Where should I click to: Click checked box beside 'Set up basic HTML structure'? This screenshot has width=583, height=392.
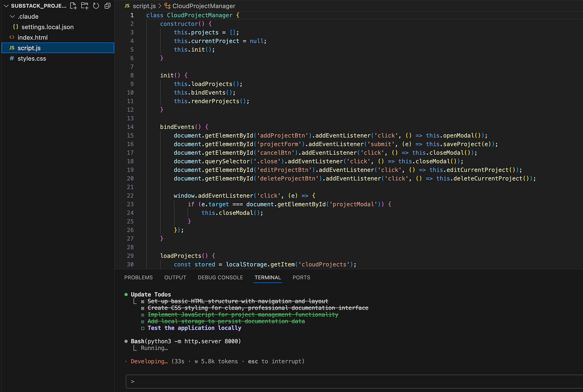coord(143,302)
